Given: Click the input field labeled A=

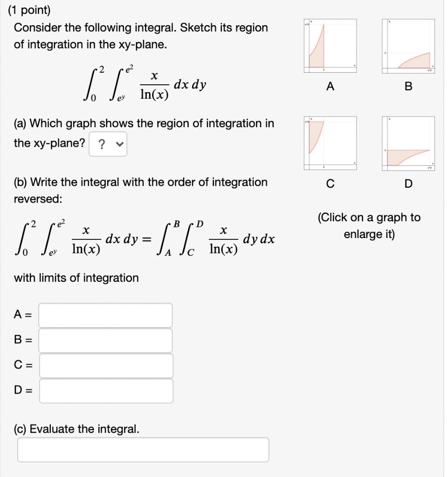Looking at the screenshot, I should (105, 315).
